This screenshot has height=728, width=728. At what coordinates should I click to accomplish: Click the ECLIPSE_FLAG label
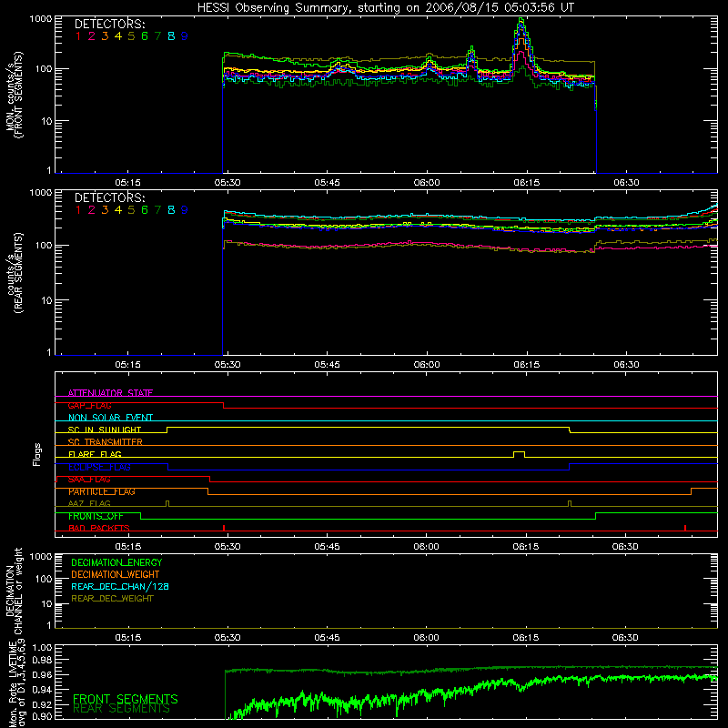99,467
